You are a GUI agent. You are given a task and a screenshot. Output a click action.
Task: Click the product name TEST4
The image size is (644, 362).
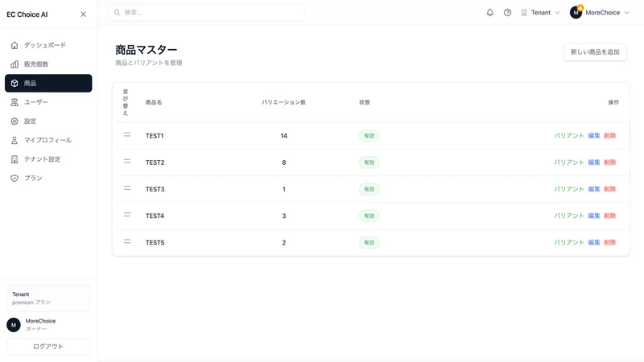coord(155,216)
